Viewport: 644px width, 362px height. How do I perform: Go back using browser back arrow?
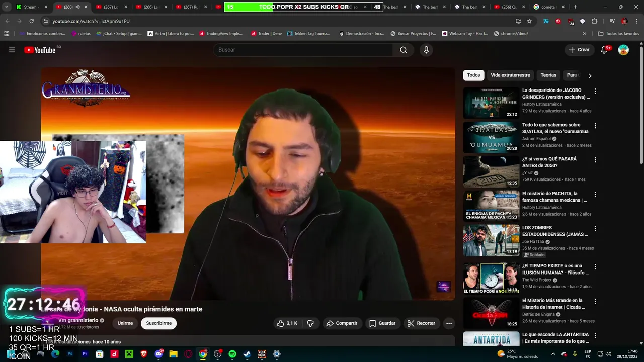7,21
